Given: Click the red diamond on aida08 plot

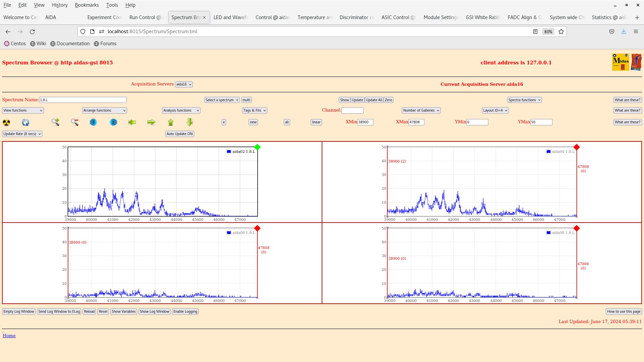Looking at the screenshot, I should pyautogui.click(x=577, y=228).
